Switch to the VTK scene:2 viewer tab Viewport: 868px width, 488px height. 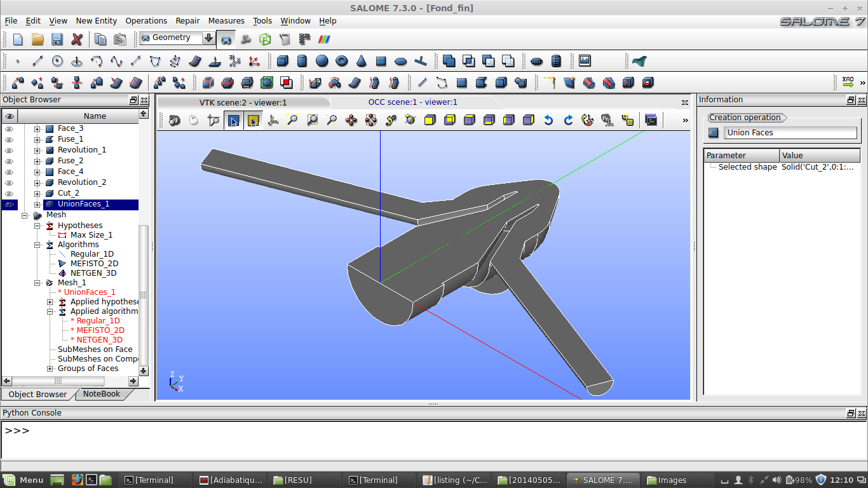coord(243,102)
